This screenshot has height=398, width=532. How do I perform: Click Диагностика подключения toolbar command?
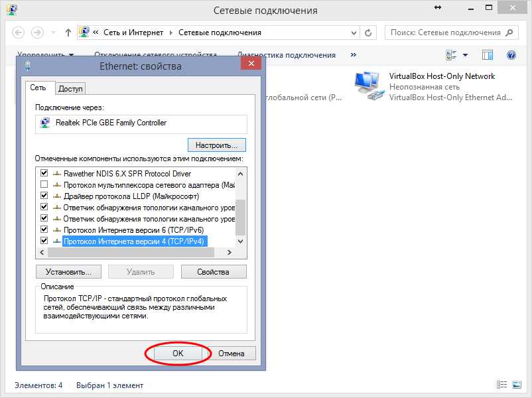tap(287, 55)
